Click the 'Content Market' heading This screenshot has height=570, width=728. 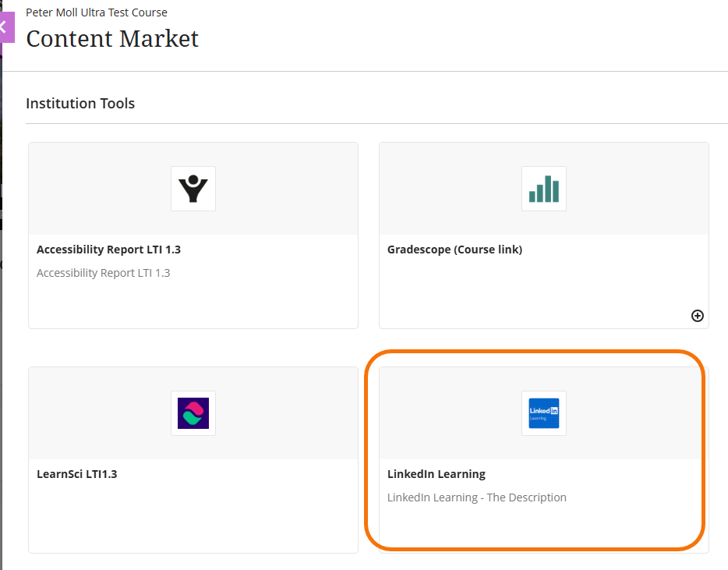click(112, 38)
